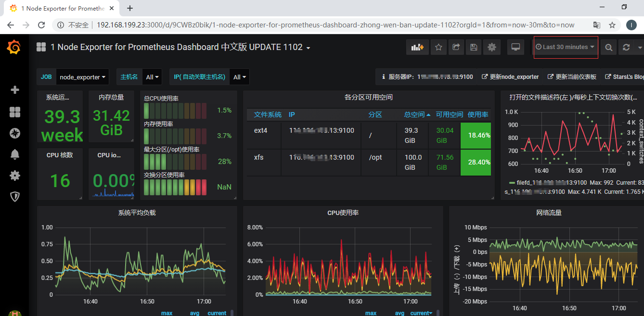The height and width of the screenshot is (316, 644).
Task: Open the browser profile avatar
Action: [x=631, y=25]
